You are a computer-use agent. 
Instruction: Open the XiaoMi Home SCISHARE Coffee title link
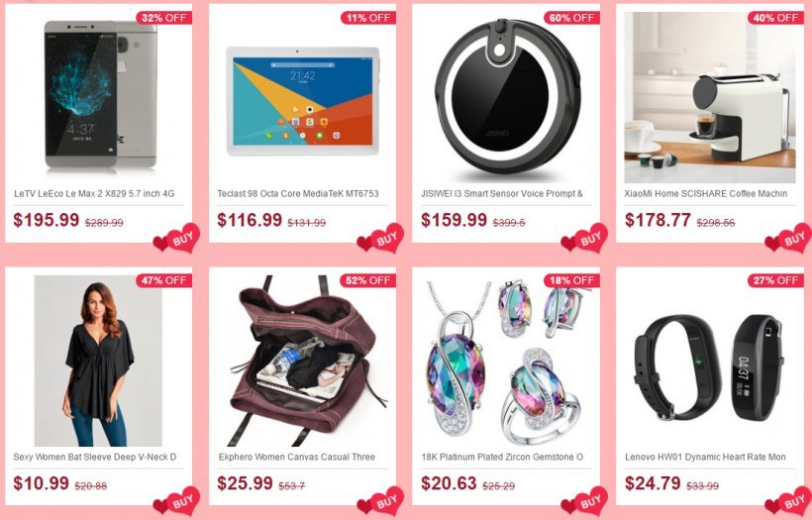coord(706,194)
